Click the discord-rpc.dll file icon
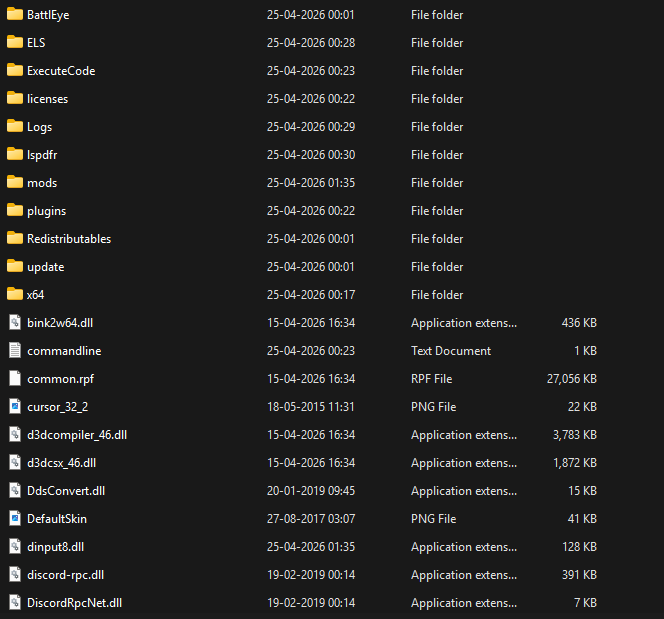The width and height of the screenshot is (664, 619). 14,575
